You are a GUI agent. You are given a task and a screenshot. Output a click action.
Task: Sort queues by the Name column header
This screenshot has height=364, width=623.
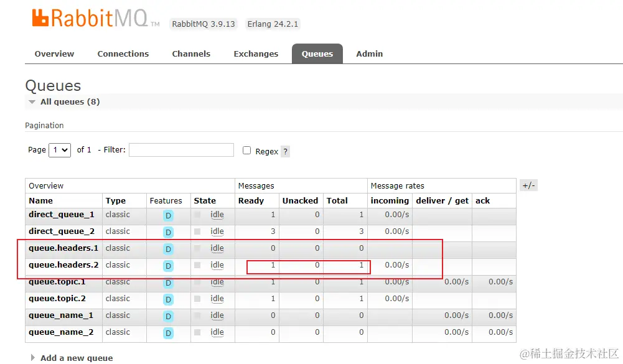click(40, 201)
